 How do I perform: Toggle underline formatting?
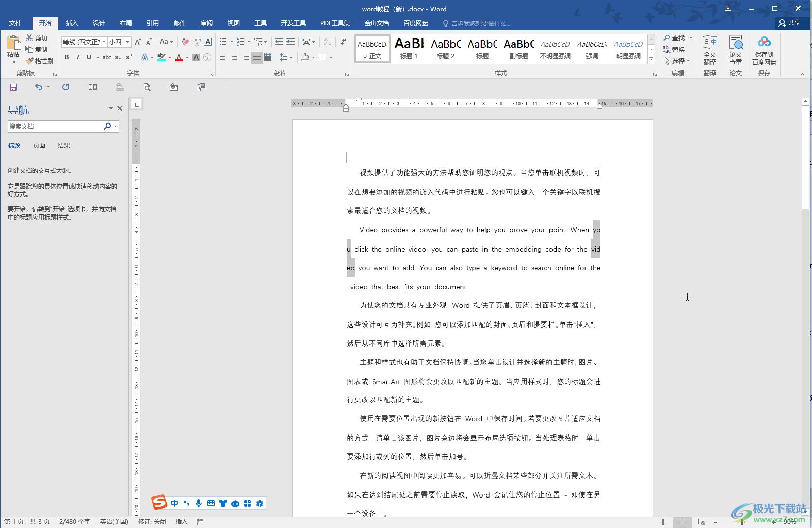point(89,57)
